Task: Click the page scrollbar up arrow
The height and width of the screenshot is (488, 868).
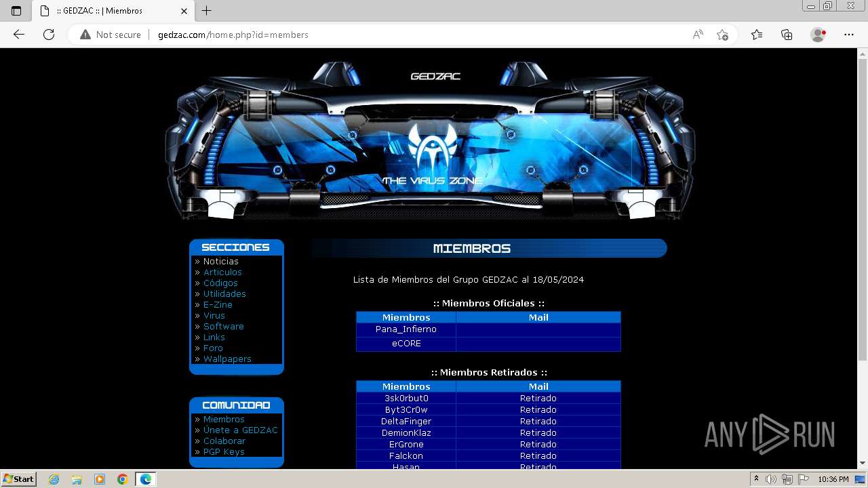Action: pyautogui.click(x=863, y=54)
